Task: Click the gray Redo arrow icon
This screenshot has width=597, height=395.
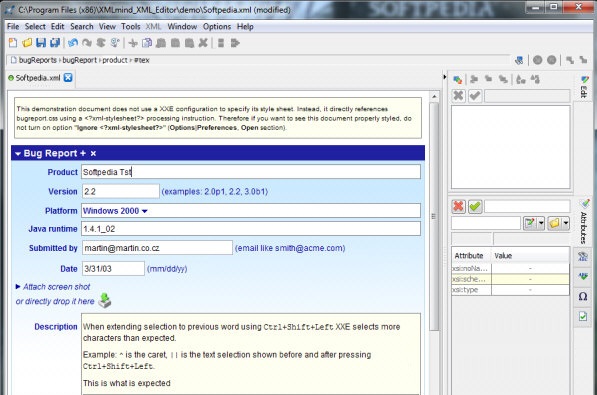Action: pos(87,43)
